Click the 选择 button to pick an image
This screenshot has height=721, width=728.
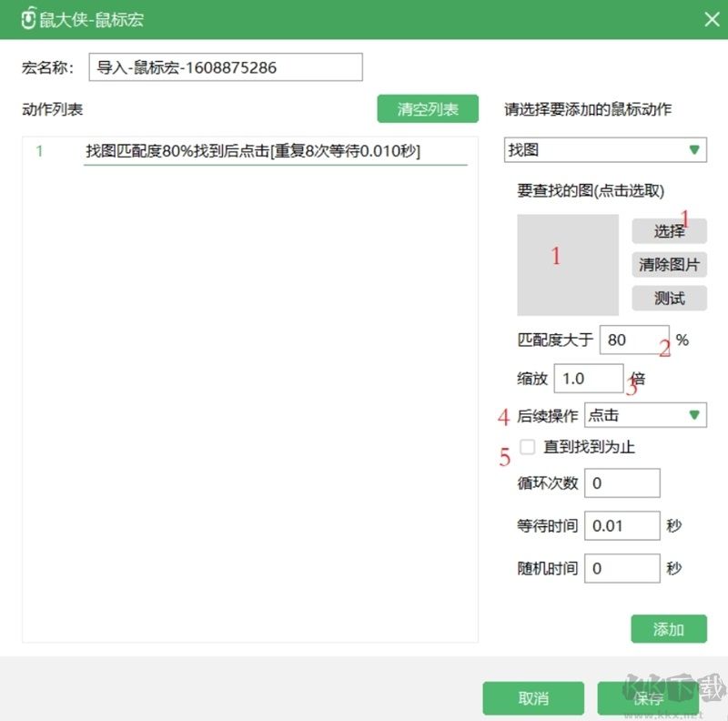pos(669,231)
